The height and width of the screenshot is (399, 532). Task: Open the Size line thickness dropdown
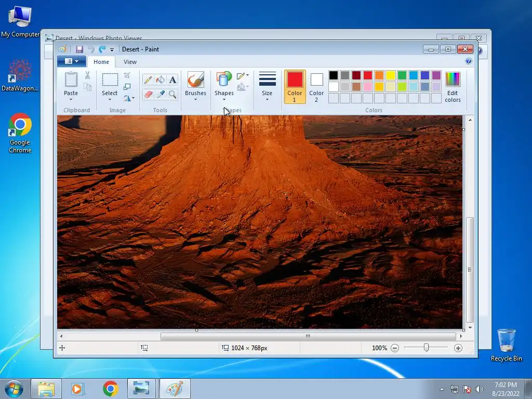coord(267,86)
